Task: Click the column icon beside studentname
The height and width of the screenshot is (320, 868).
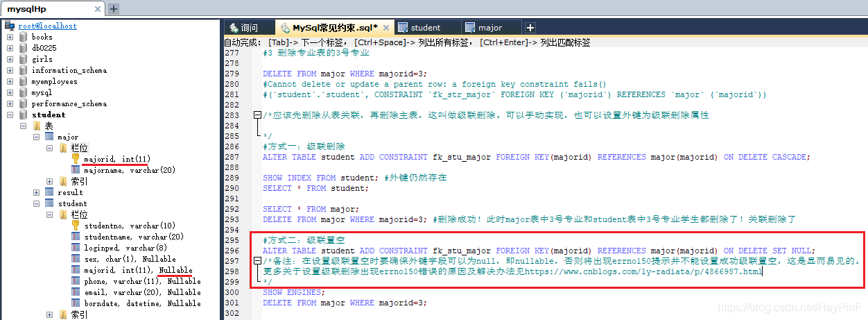Action: 76,237
